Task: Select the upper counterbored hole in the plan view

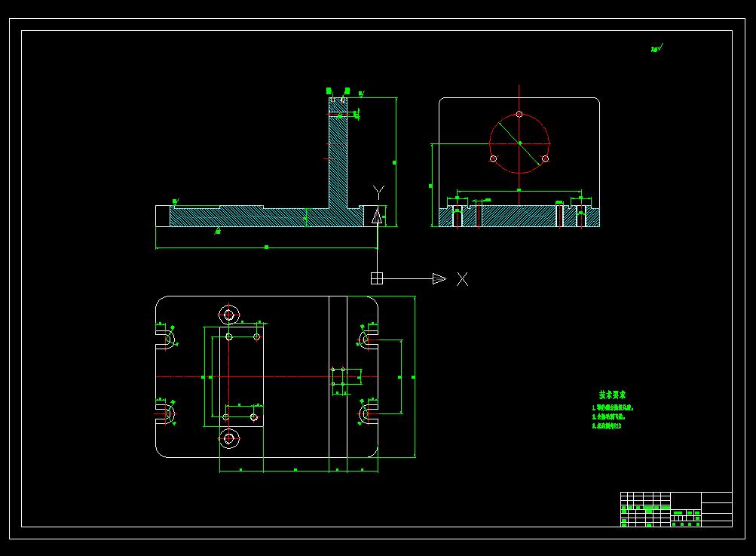Action: click(x=229, y=315)
